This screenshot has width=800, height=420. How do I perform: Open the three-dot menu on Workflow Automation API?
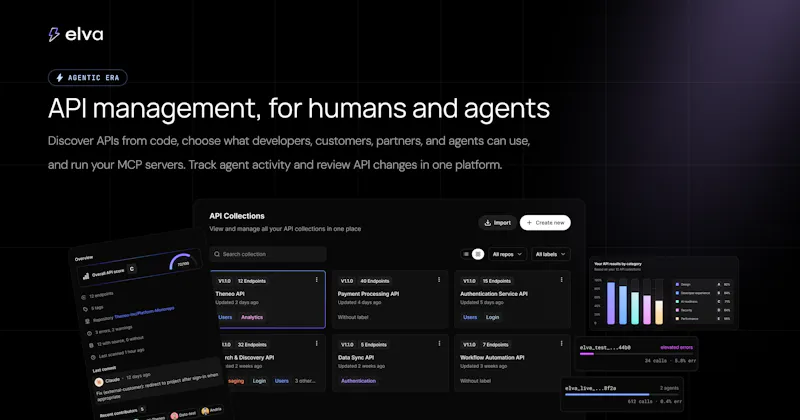[561, 343]
